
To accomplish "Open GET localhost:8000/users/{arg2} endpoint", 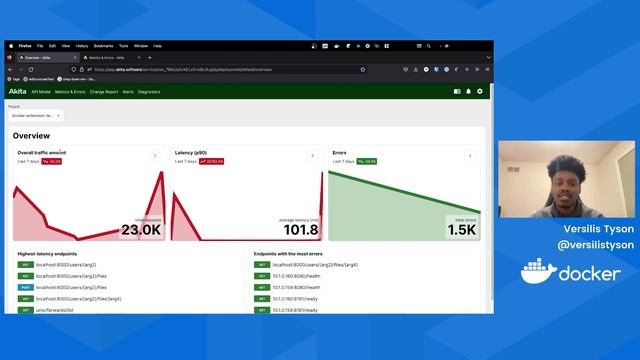I will 57,265.
